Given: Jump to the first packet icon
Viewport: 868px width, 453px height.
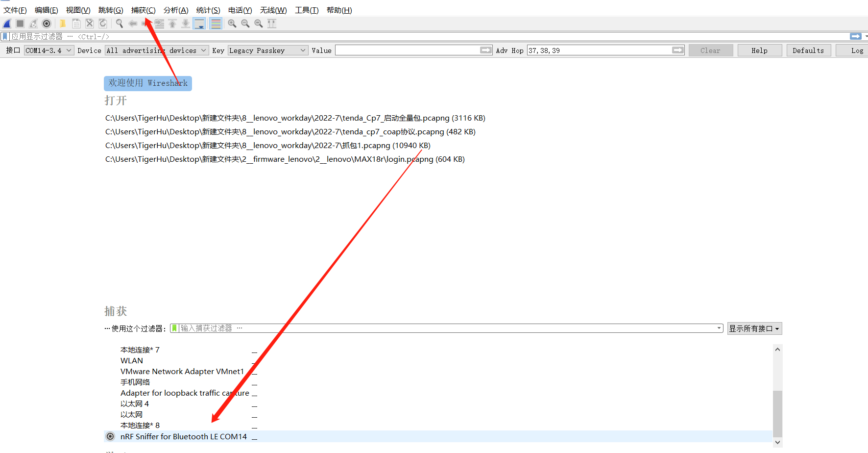Looking at the screenshot, I should coord(172,24).
